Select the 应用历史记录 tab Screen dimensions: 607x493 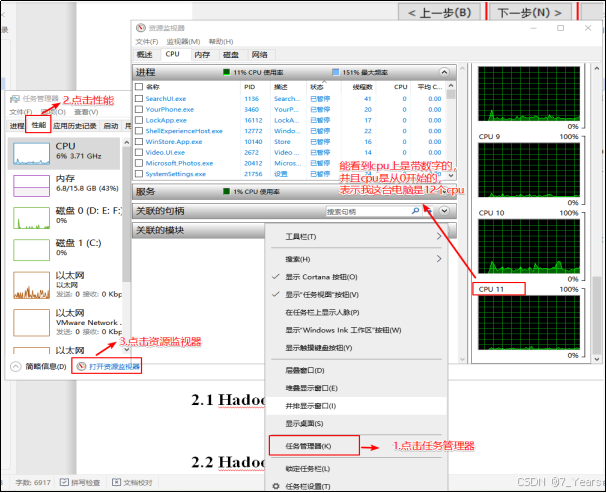(75, 126)
